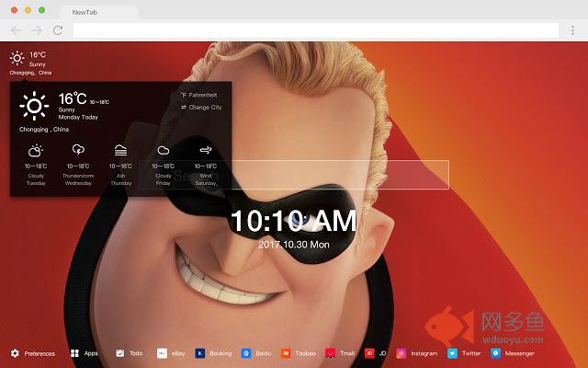The image size is (588, 368).
Task: Switch temperature unit to Fahrenheit
Action: point(201,95)
